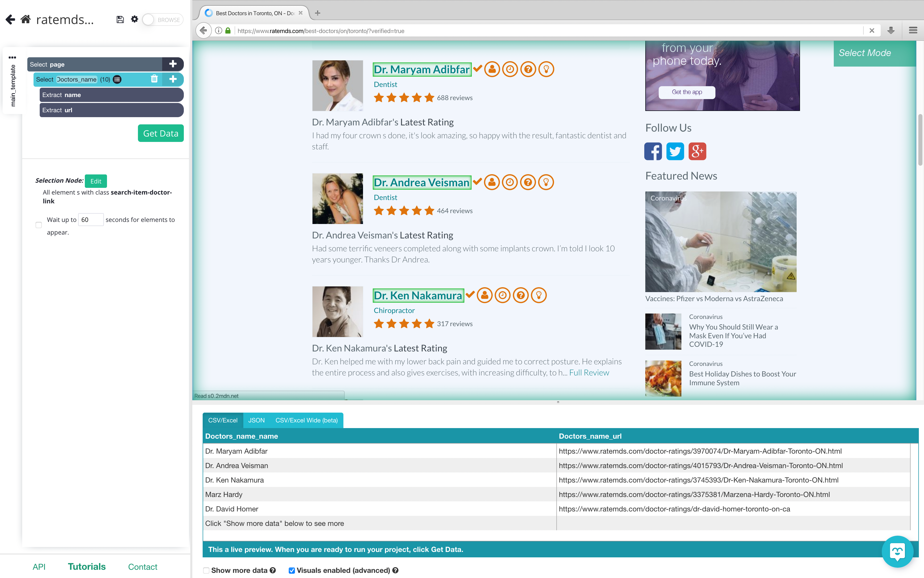Open Why You Should Still Wear a Mask article
The image size is (924, 578).
click(x=733, y=336)
